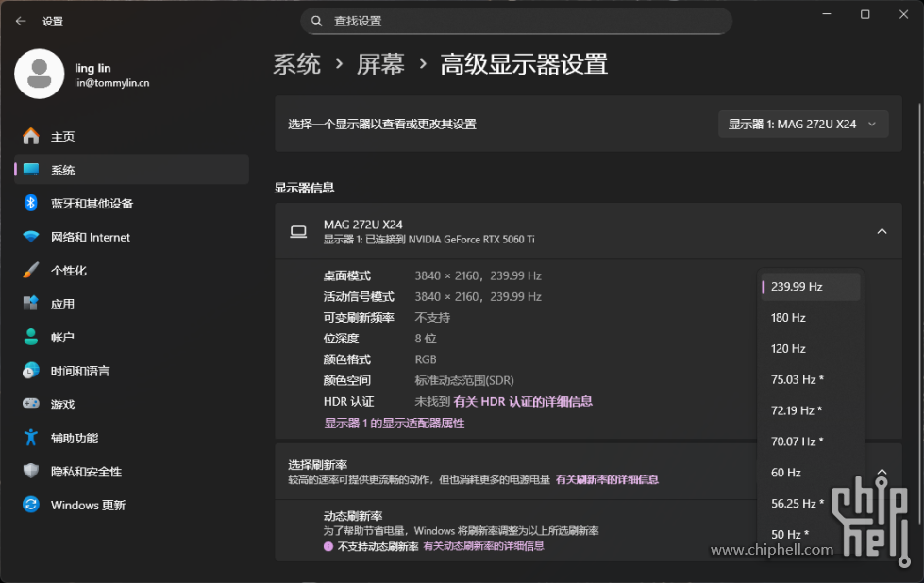Click the 应用 apps icon in sidebar
The height and width of the screenshot is (583, 924).
(x=31, y=305)
